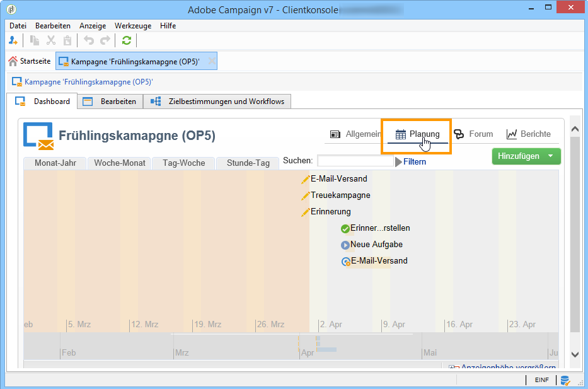Open the Hilfe menu

(x=168, y=26)
